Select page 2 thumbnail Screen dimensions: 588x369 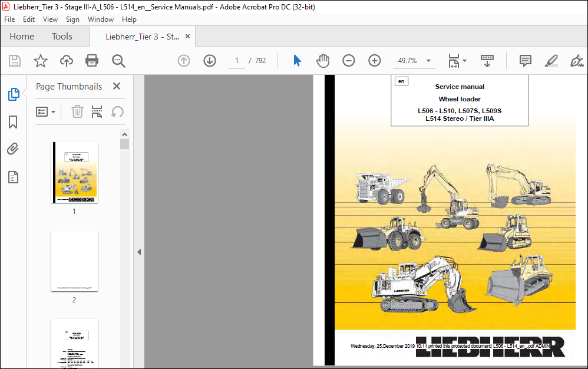[75, 261]
